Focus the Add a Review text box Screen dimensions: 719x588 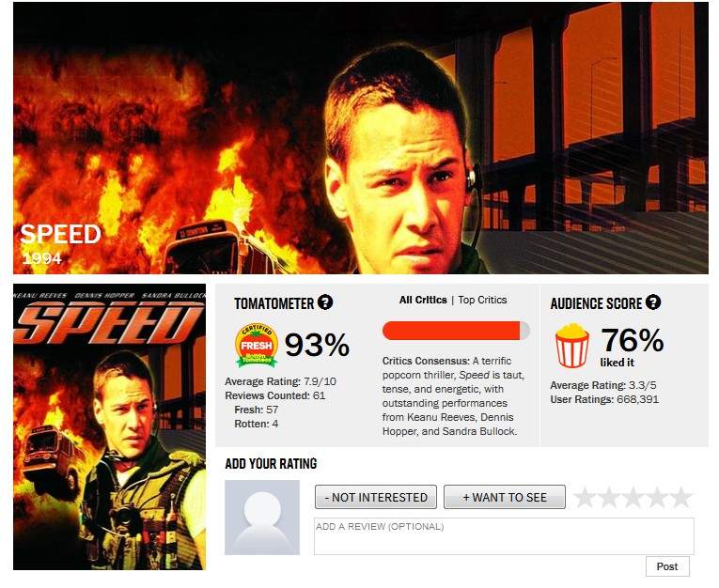click(x=504, y=536)
